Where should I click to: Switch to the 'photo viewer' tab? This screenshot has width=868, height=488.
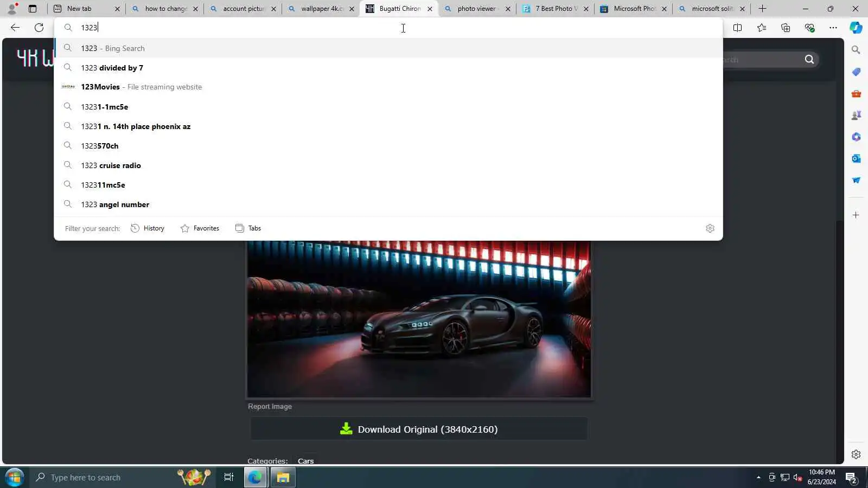477,9
